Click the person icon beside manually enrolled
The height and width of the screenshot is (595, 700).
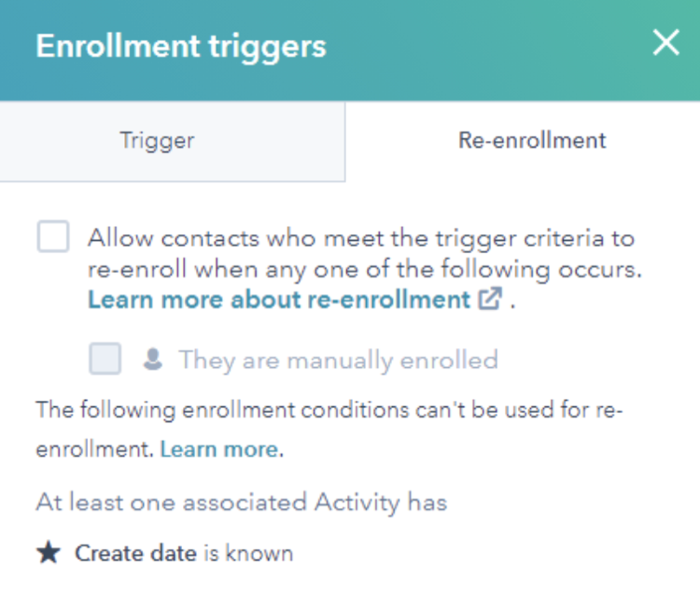(152, 360)
